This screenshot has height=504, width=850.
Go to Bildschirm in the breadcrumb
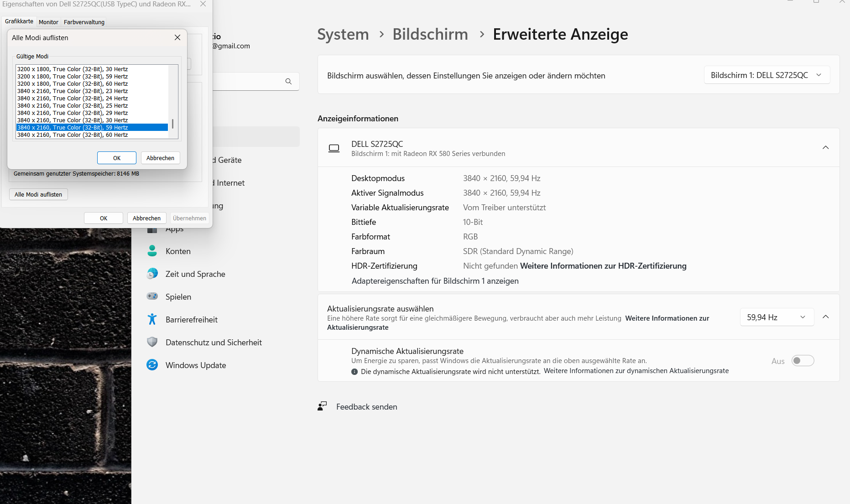[x=430, y=34]
